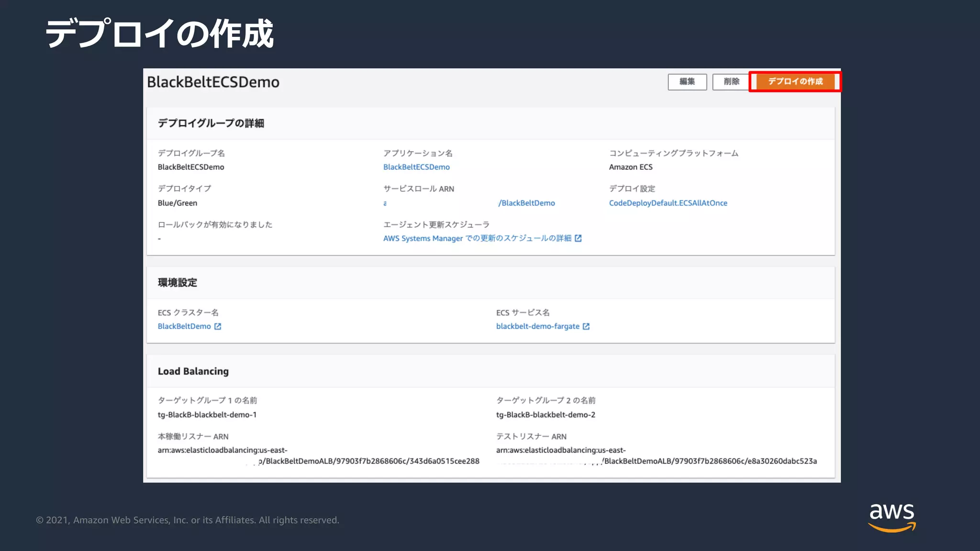Select the ECS サービス名 label

pos(523,312)
